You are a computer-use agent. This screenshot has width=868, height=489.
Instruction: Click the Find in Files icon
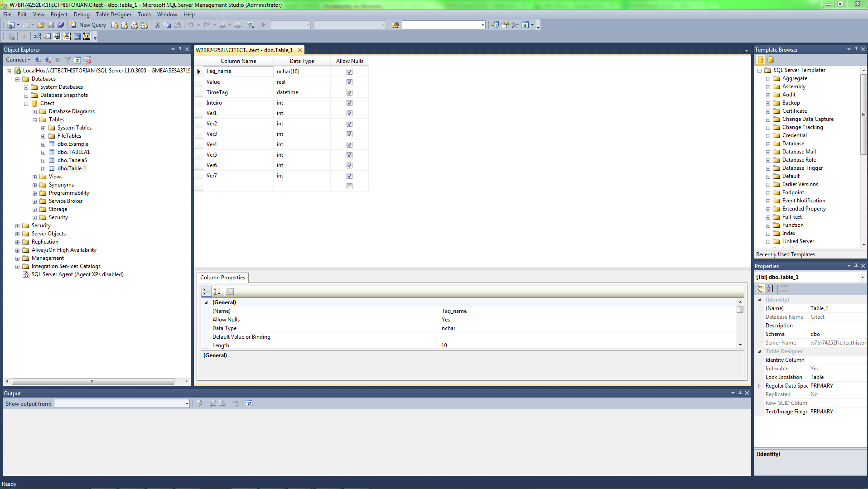pyautogui.click(x=395, y=25)
